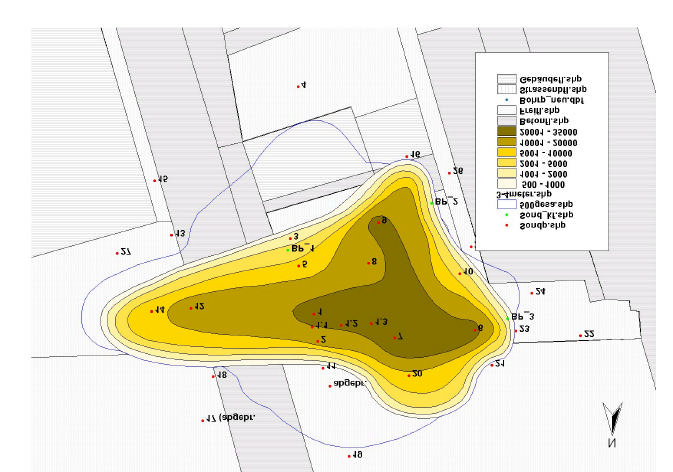Viewport: 673px width, 472px height.
Task: Pick the darkest brown 20001 - 35000 swatch
Action: (506, 132)
